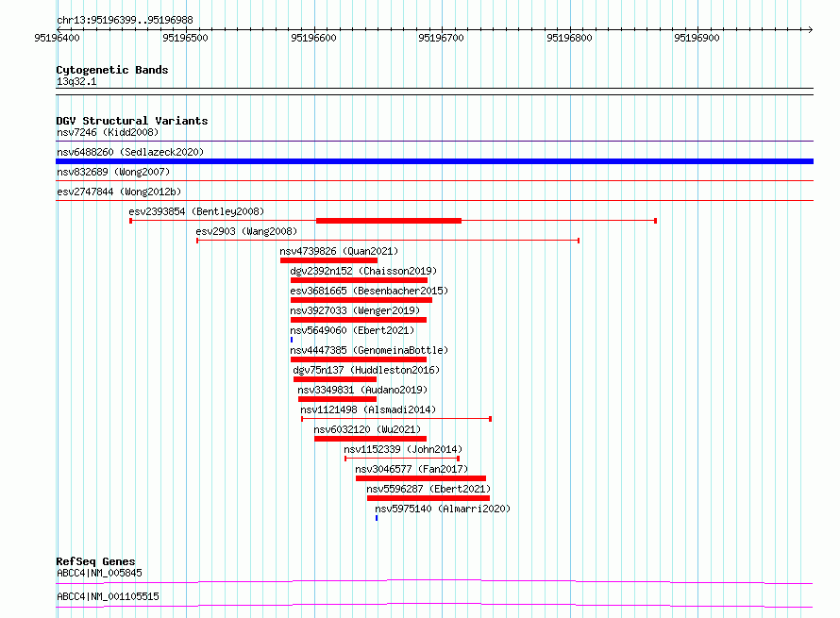The width and height of the screenshot is (840, 618).
Task: Select the small blue nsv5975140 Almarri2020 marker
Action: click(377, 518)
